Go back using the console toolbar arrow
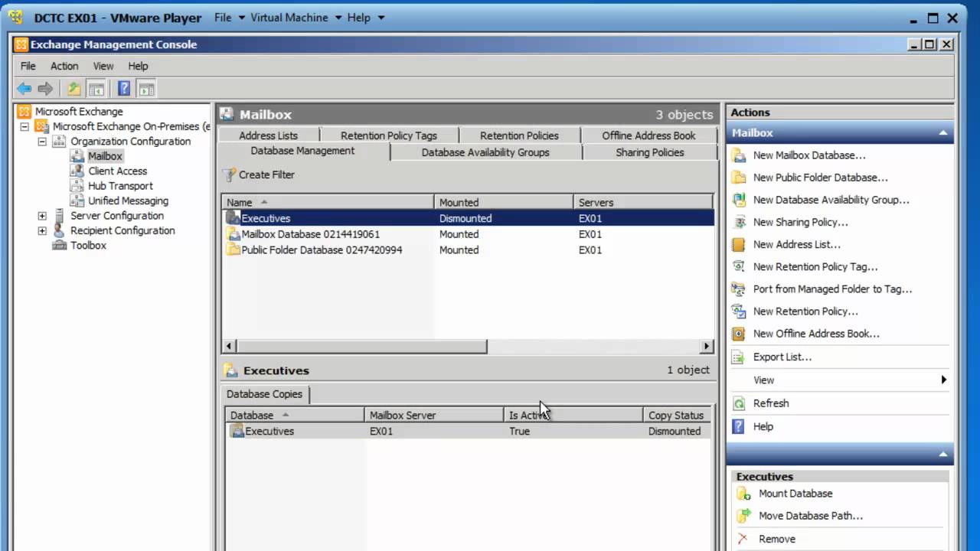Screen dimensions: 980x551 (24, 89)
